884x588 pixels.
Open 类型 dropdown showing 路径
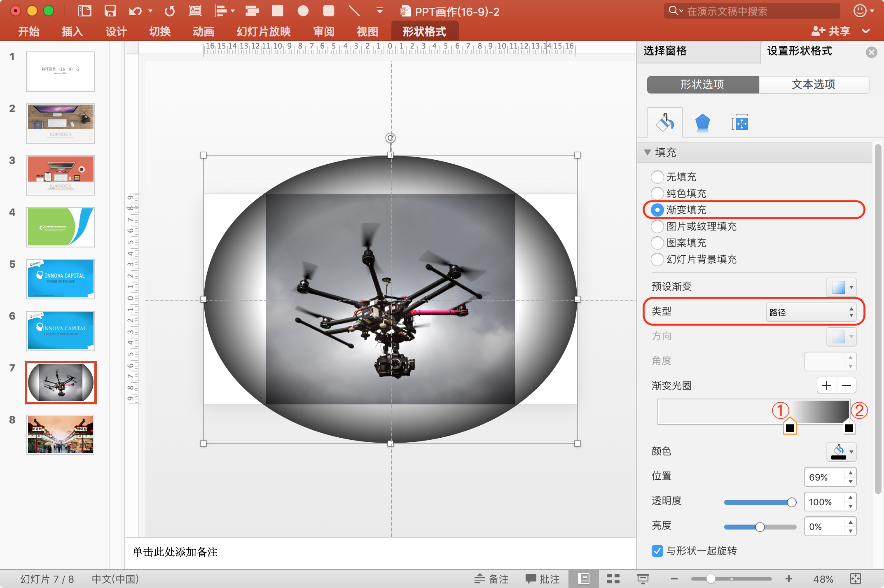811,312
